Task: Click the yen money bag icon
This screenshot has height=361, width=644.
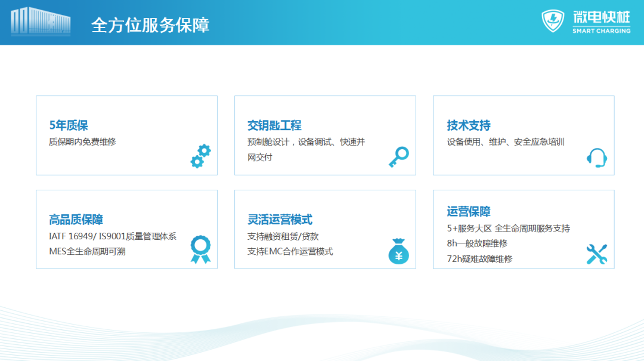Action: click(x=398, y=251)
